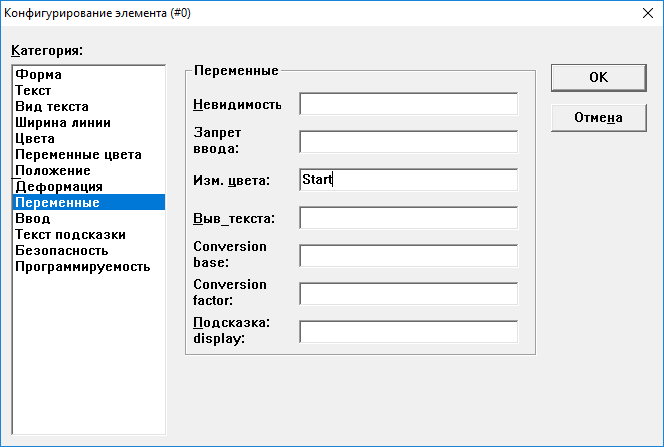The image size is (664, 447).
Task: Click the Conversion base field
Action: coord(408,256)
